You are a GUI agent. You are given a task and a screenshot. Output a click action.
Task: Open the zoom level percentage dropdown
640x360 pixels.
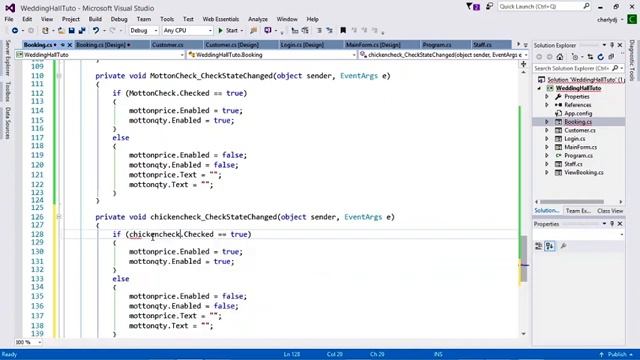tap(28, 342)
